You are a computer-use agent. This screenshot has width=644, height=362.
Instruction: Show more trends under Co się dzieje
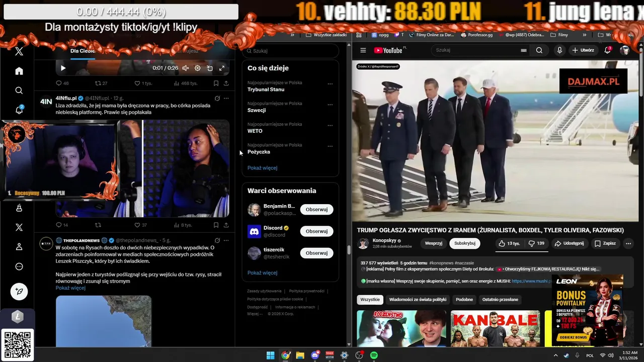point(262,168)
